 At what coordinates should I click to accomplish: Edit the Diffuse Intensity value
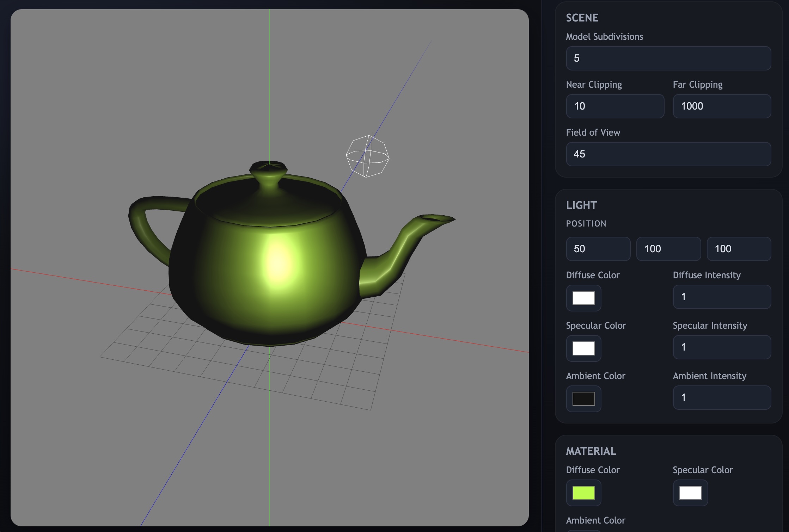[x=721, y=297]
